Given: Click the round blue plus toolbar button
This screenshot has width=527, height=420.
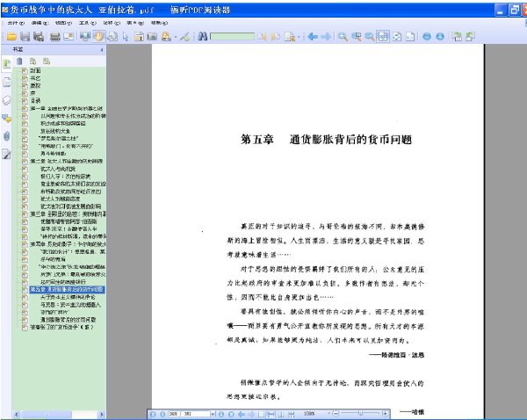Looking at the screenshot, I should pyautogui.click(x=440, y=37).
